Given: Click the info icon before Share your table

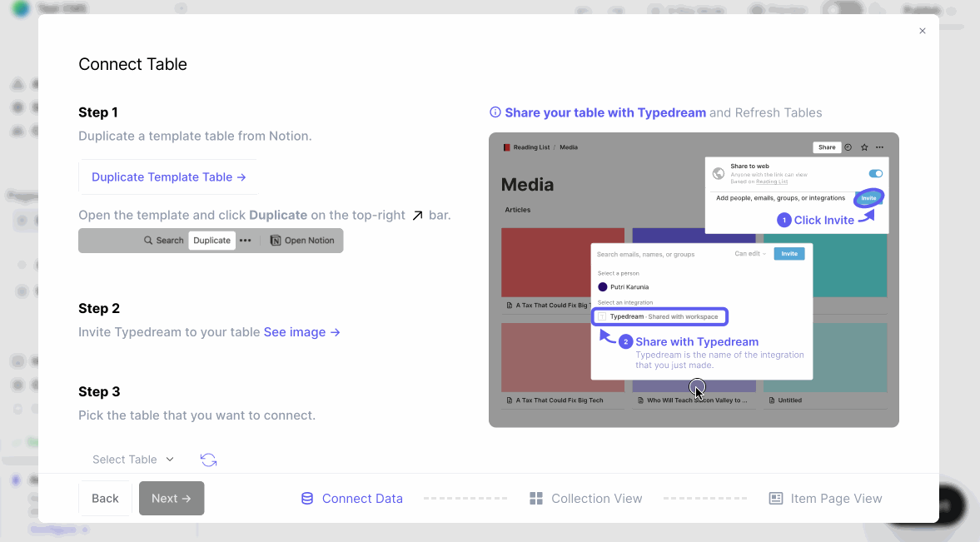Looking at the screenshot, I should click(495, 112).
